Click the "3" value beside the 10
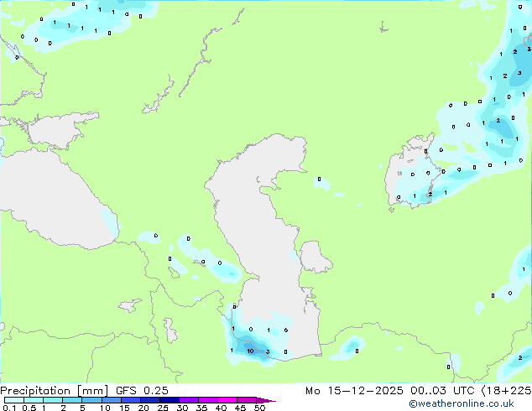Screen dimensions: 532x411 click(268, 351)
